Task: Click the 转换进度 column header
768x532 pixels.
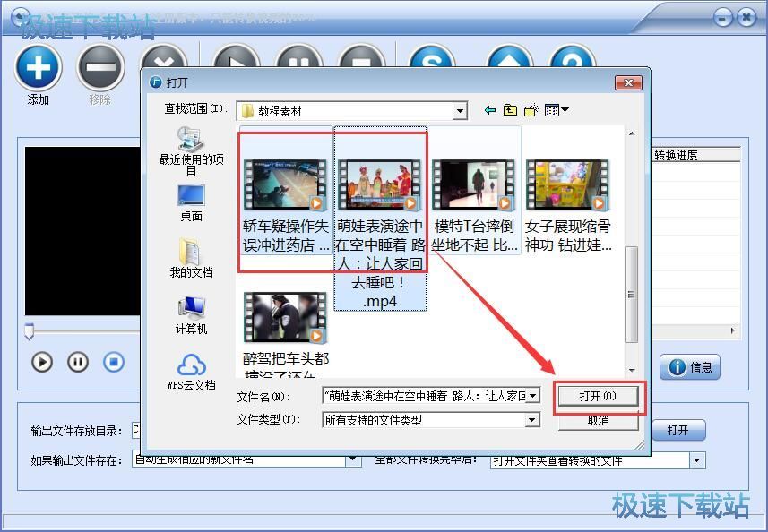Action: tap(695, 155)
